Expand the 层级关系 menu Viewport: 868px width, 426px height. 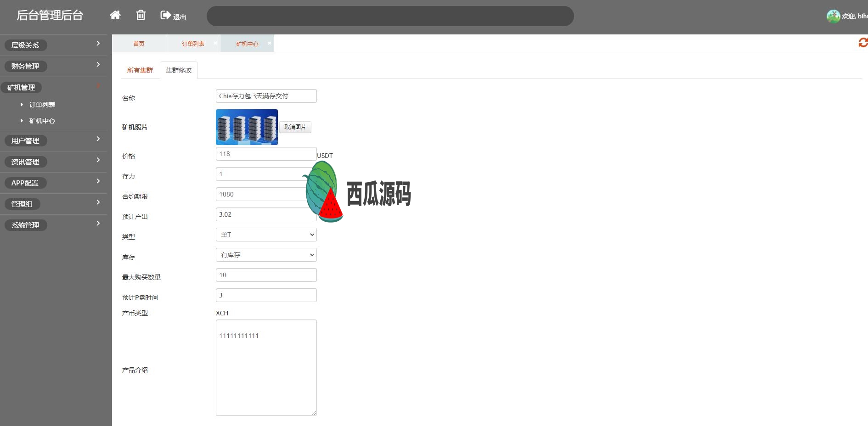(x=53, y=45)
